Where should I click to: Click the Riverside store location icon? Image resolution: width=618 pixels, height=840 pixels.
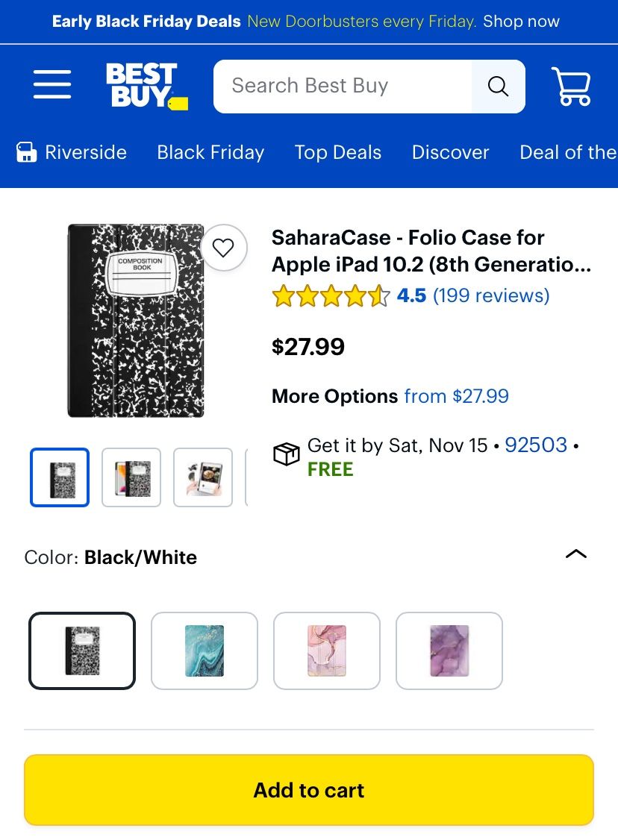click(x=27, y=152)
